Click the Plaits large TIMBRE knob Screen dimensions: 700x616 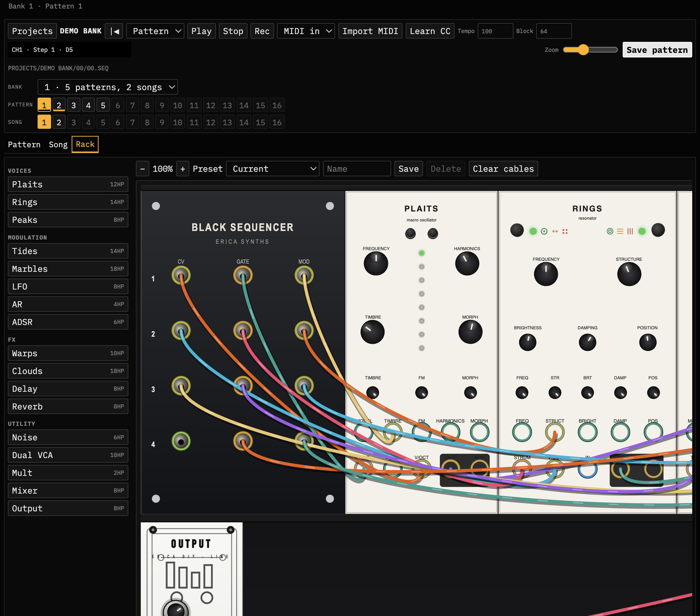(x=373, y=332)
